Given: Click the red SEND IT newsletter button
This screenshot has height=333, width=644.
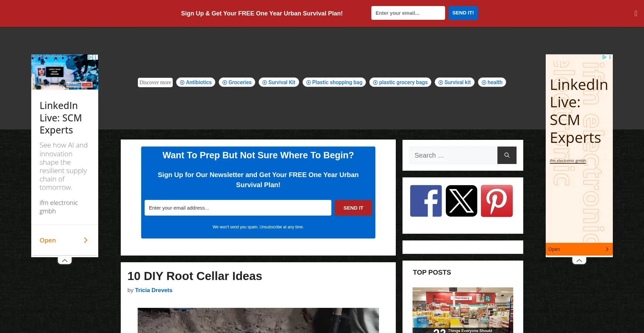Looking at the screenshot, I should 353,208.
